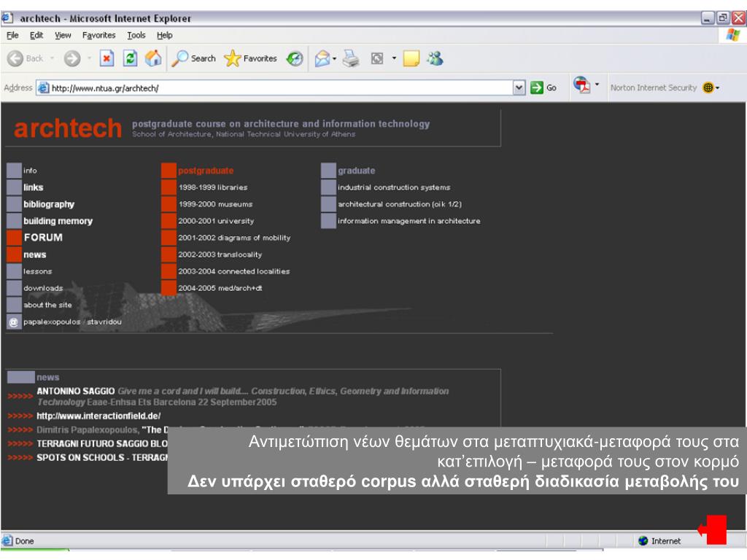Open the Tools menu
Viewport: 747px width, 560px height.
[136, 35]
